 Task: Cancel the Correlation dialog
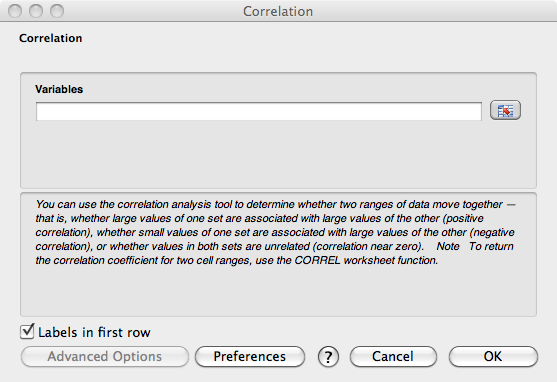393,356
